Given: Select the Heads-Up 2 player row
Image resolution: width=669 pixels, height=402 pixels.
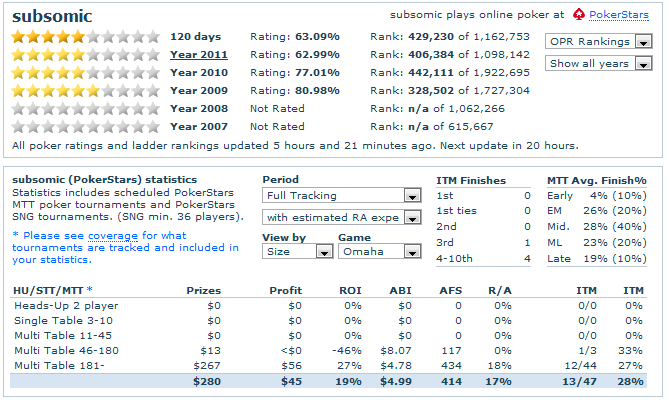Looking at the screenshot, I should pyautogui.click(x=329, y=306).
